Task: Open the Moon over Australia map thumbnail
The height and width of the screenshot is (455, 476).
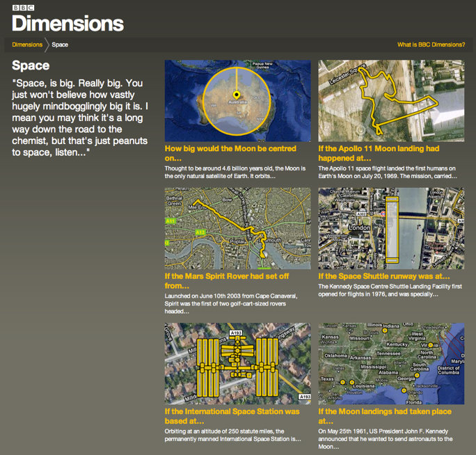Action: 238,101
